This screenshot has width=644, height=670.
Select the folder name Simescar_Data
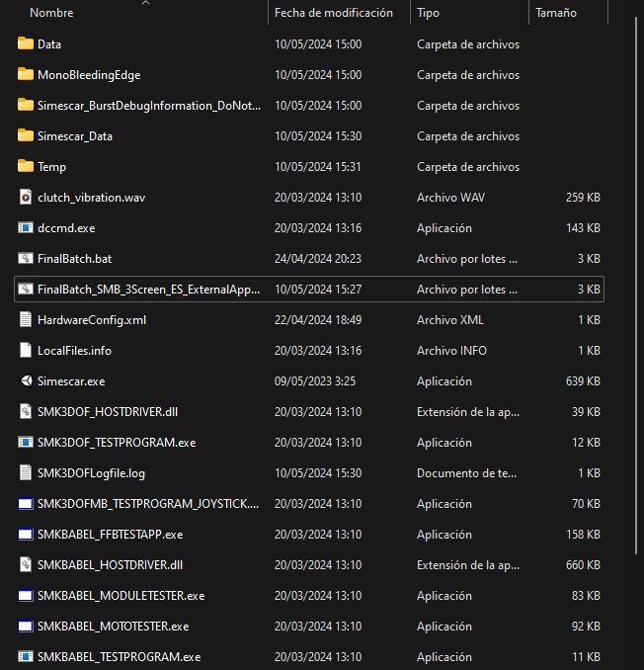coord(75,136)
